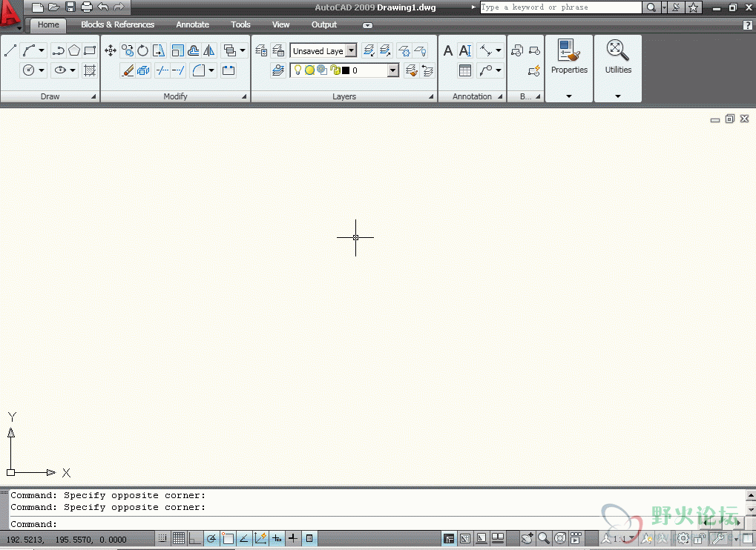Toggle Dynamic UCS in status bar
The image size is (756, 550).
(x=260, y=538)
